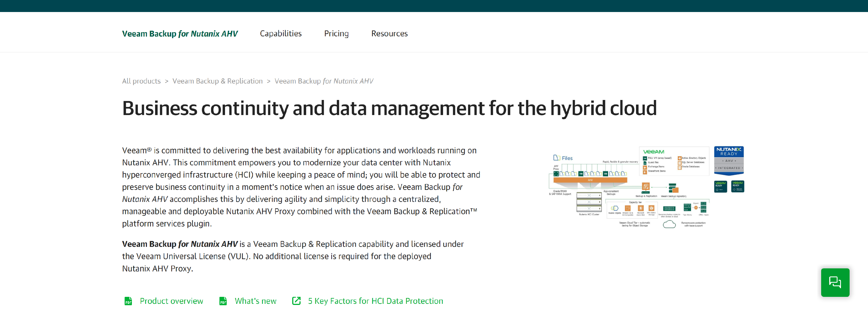Click the right Veeam Ready badge
This screenshot has width=868, height=315.
click(x=737, y=186)
